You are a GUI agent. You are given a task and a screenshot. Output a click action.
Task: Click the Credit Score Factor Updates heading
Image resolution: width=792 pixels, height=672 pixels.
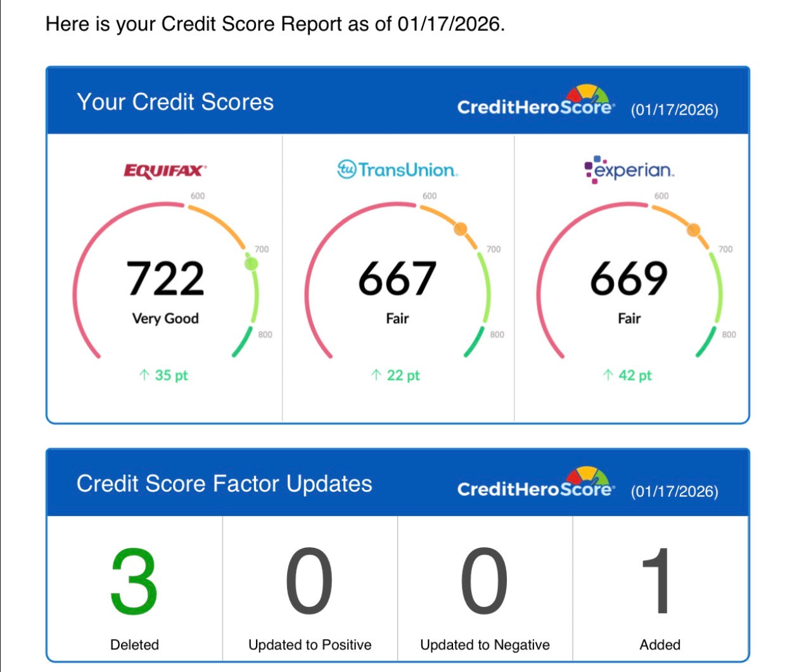point(224,484)
